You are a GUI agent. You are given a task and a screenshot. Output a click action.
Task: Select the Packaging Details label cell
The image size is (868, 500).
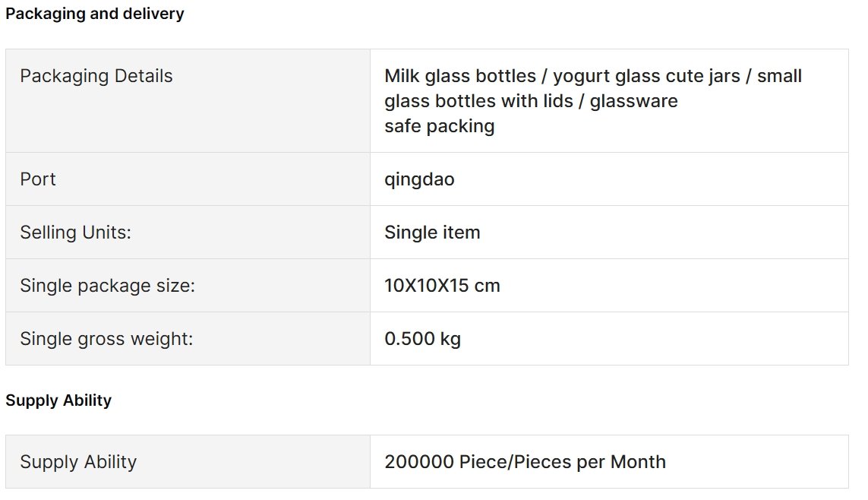[188, 101]
